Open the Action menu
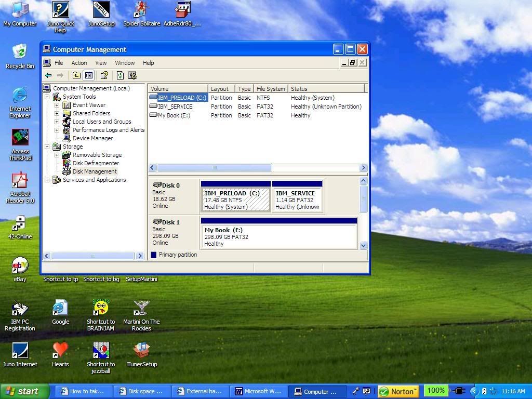Screen dimensions: 532x399 (x=79, y=63)
